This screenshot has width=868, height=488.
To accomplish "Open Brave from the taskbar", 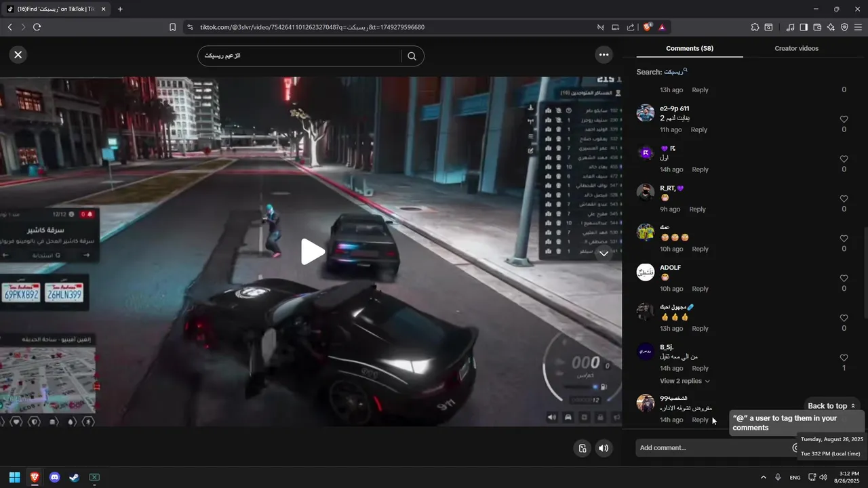I will [x=35, y=477].
